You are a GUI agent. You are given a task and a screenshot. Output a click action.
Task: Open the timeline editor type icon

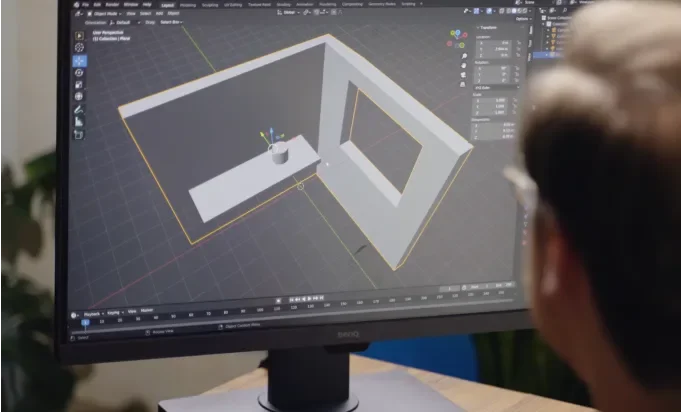(x=74, y=315)
